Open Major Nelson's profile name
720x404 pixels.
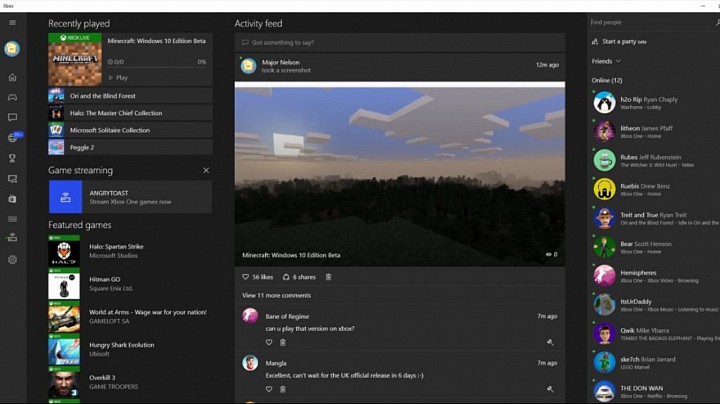point(281,62)
